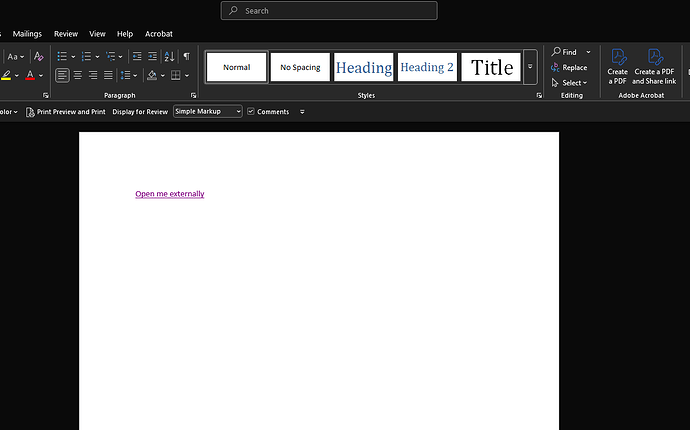Open the Simple Markup dropdown
Image resolution: width=690 pixels, height=430 pixels.
[207, 111]
